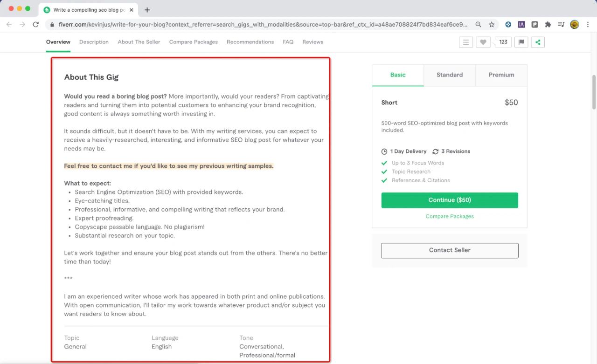
Task: Open Chrome three-dot menu
Action: click(x=588, y=24)
